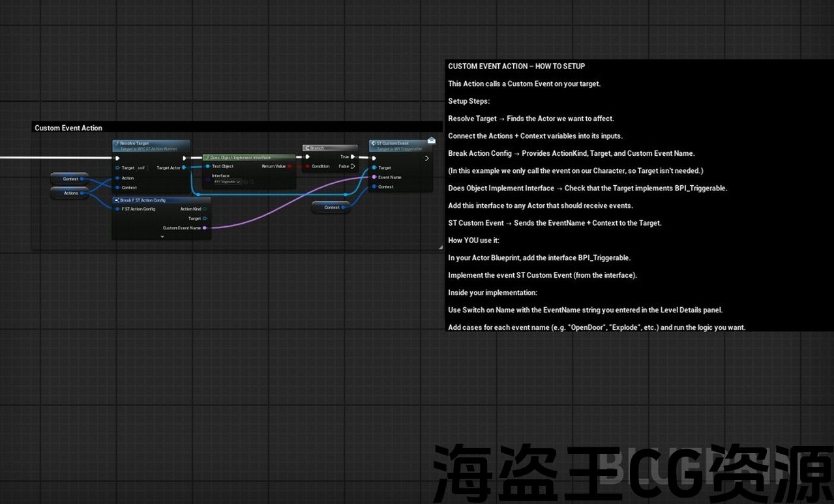
Task: Click the Custom Event Name output pin
Action: point(205,228)
